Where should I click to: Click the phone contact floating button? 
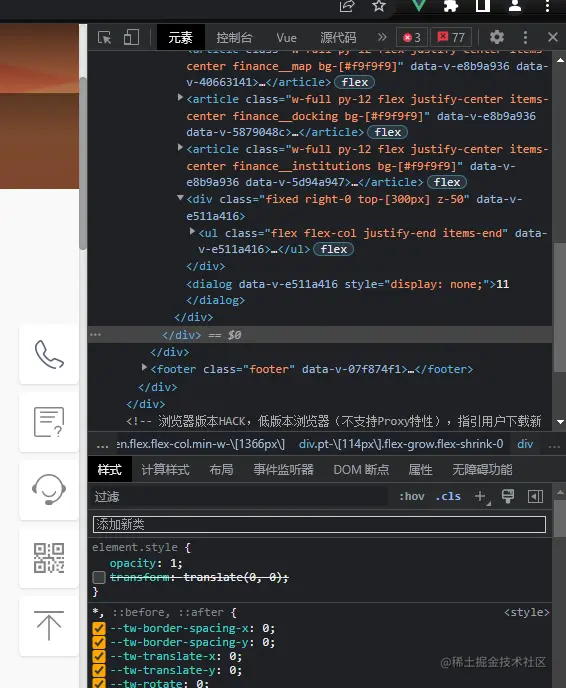tap(49, 355)
